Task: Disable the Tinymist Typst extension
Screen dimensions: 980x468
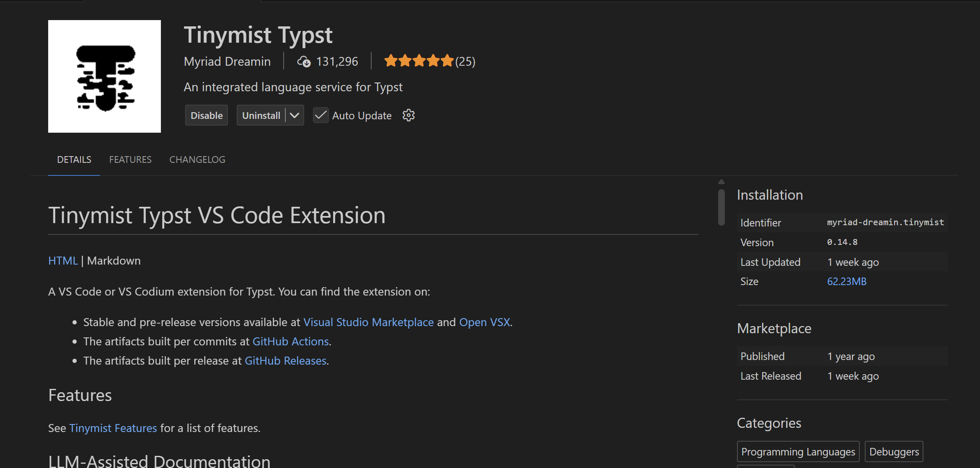Action: [x=206, y=115]
